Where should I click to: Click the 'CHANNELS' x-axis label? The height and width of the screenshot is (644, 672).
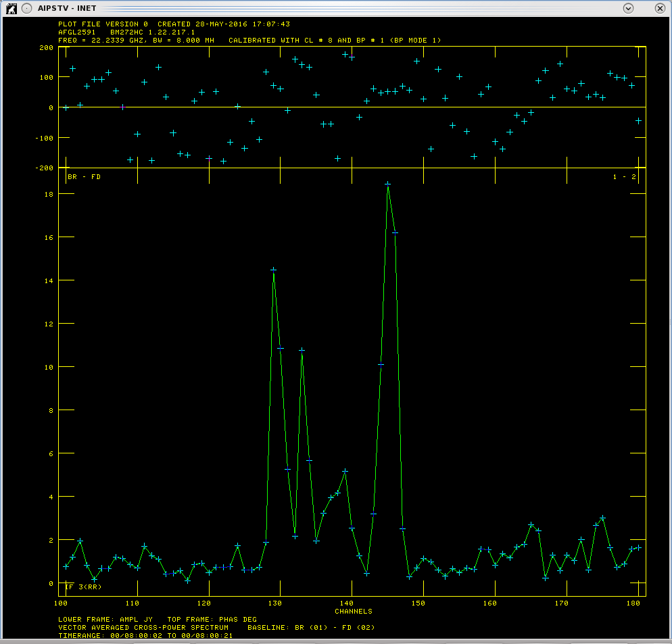[354, 611]
